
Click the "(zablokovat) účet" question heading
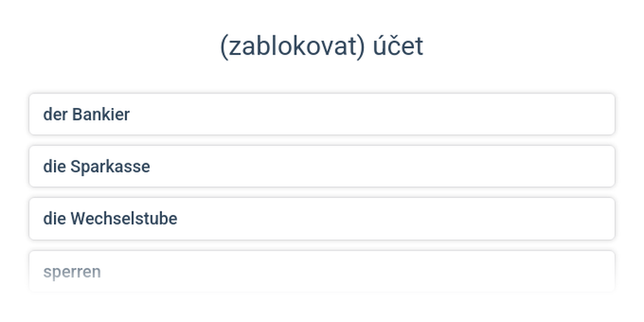[x=321, y=46]
